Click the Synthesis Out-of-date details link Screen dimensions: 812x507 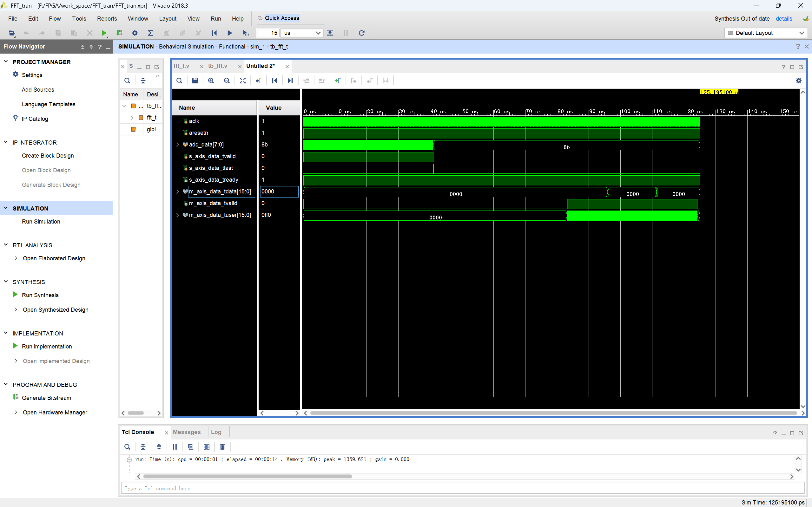783,18
